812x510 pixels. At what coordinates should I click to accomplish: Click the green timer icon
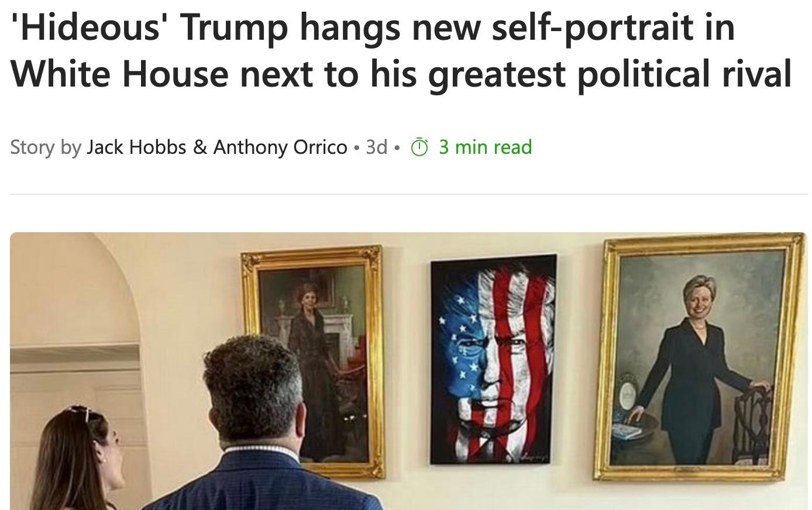[x=420, y=147]
